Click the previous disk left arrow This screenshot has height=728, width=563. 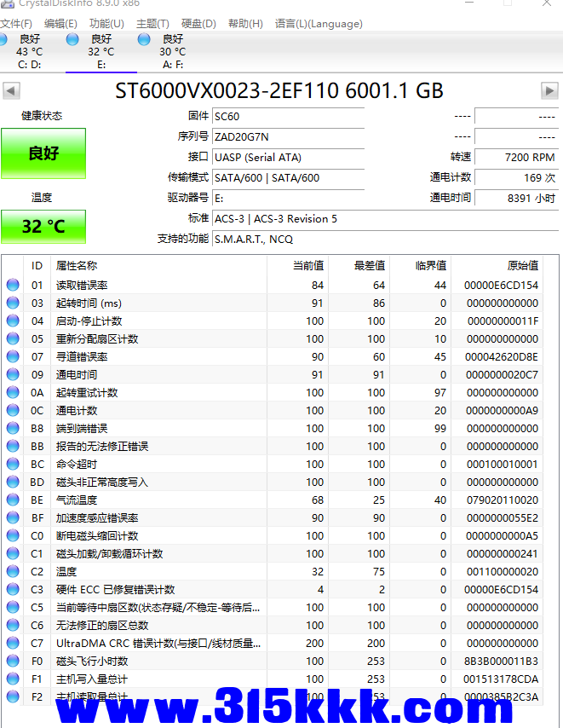11,90
